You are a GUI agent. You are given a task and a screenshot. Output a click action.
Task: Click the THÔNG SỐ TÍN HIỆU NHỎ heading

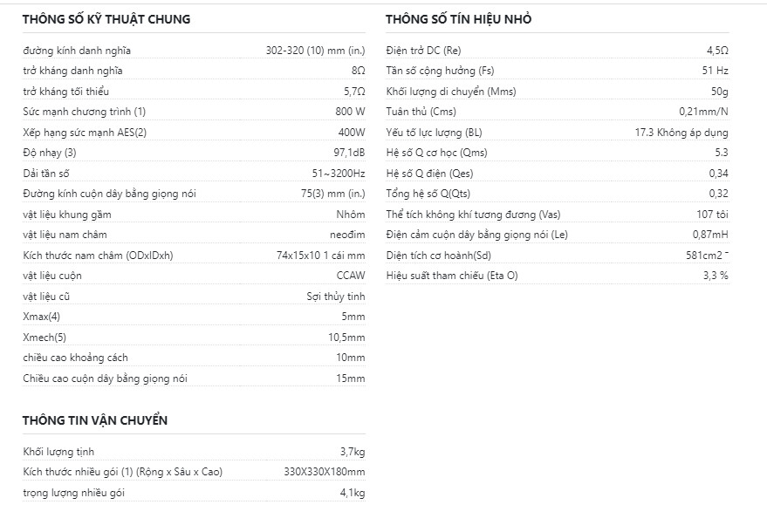(458, 19)
